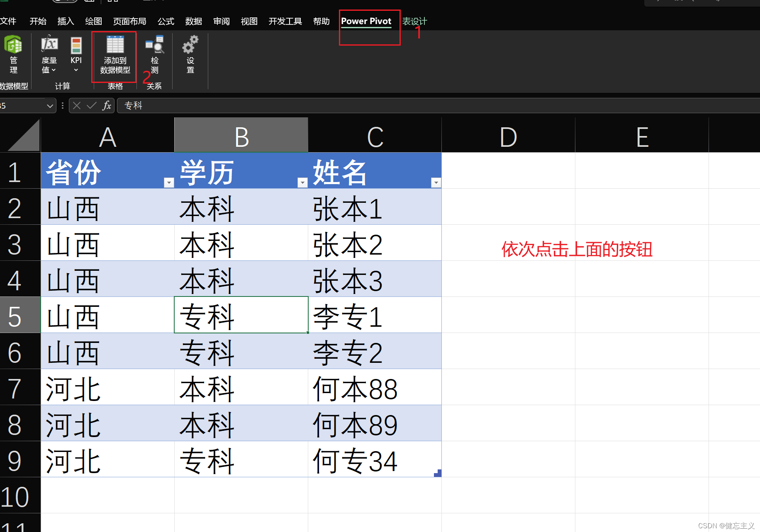Expand the name box dropdown arrow
The height and width of the screenshot is (532, 760).
(50, 105)
